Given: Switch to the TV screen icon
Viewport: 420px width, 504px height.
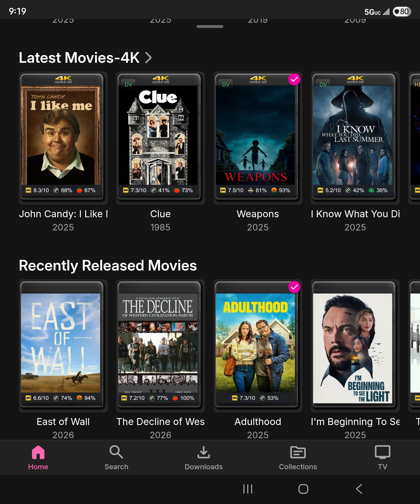Looking at the screenshot, I should [x=382, y=452].
